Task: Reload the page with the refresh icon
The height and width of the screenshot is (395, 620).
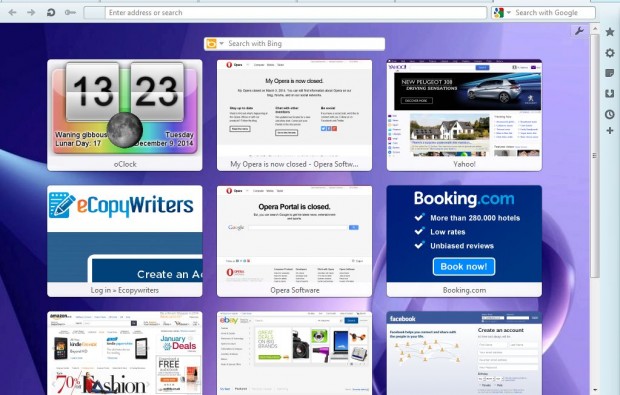Action: pyautogui.click(x=51, y=13)
